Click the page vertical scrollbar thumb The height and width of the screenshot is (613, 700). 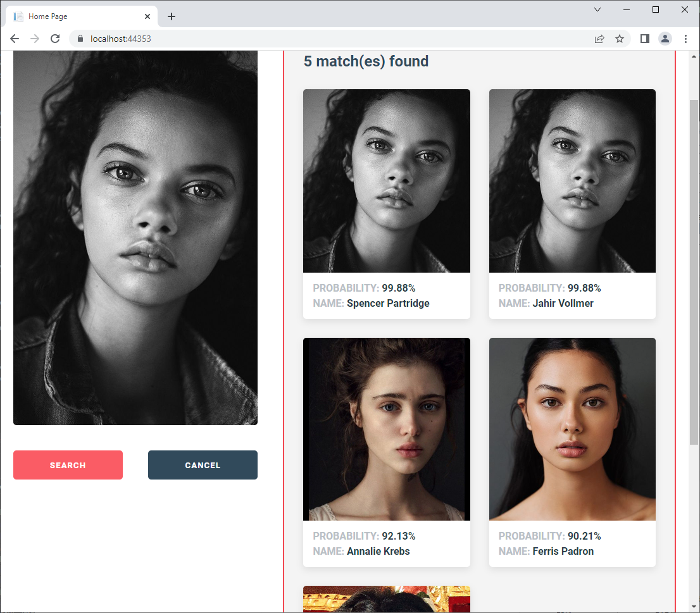pos(693,272)
